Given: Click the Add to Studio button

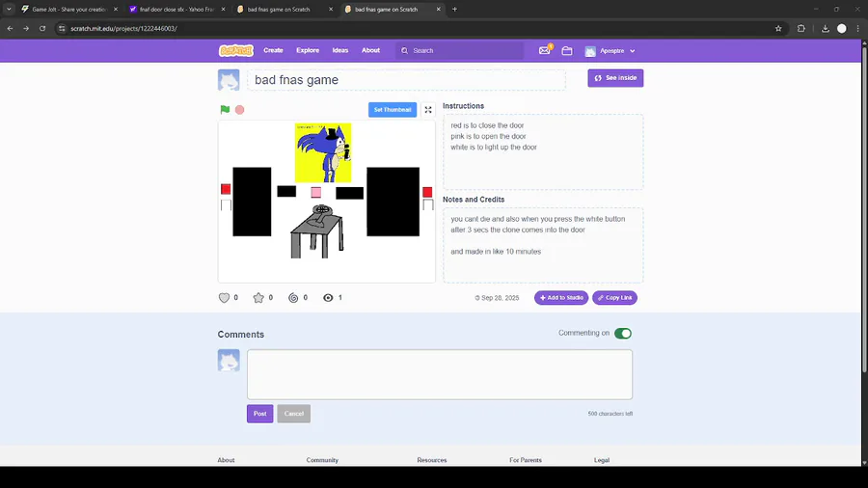Looking at the screenshot, I should click(561, 298).
